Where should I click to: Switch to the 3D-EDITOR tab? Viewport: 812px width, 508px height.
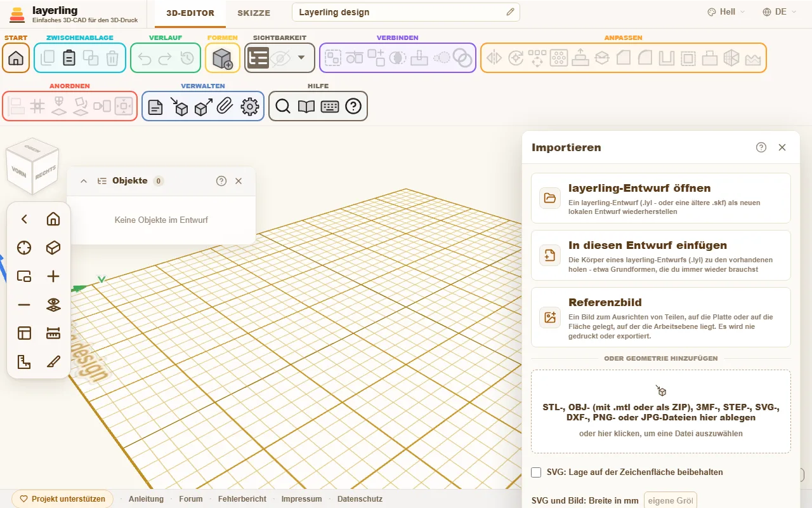point(190,13)
